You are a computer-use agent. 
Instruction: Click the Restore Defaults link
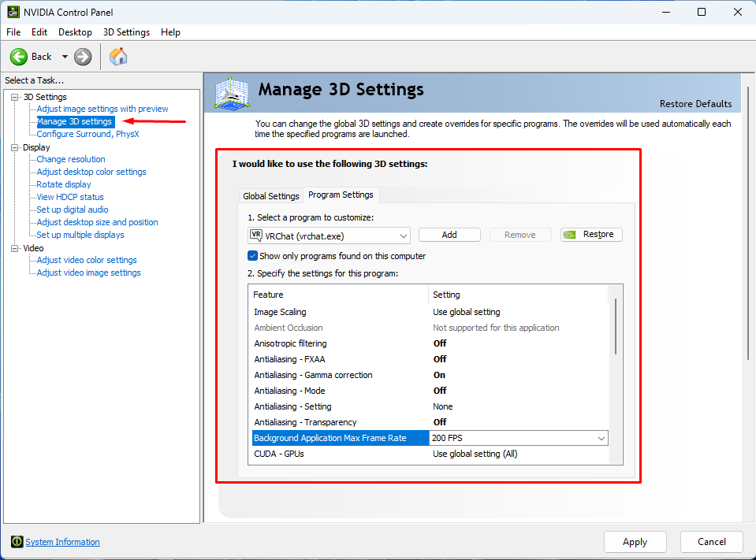[x=695, y=104]
